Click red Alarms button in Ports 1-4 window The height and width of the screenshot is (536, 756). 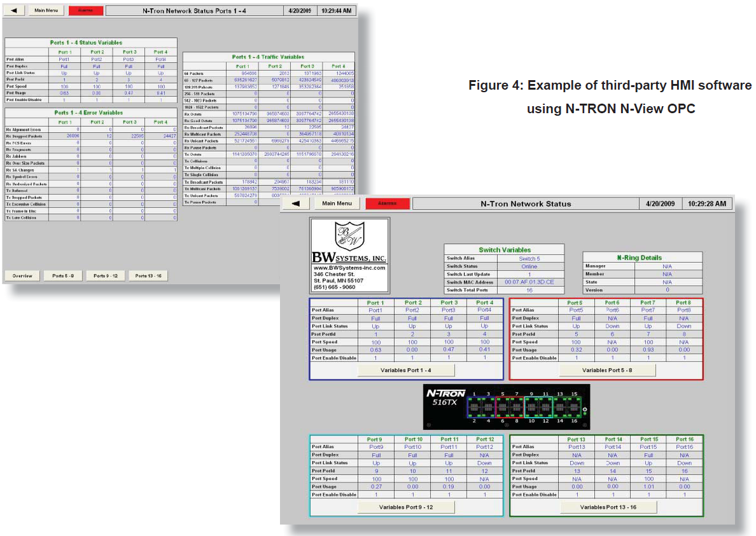pyautogui.click(x=86, y=11)
